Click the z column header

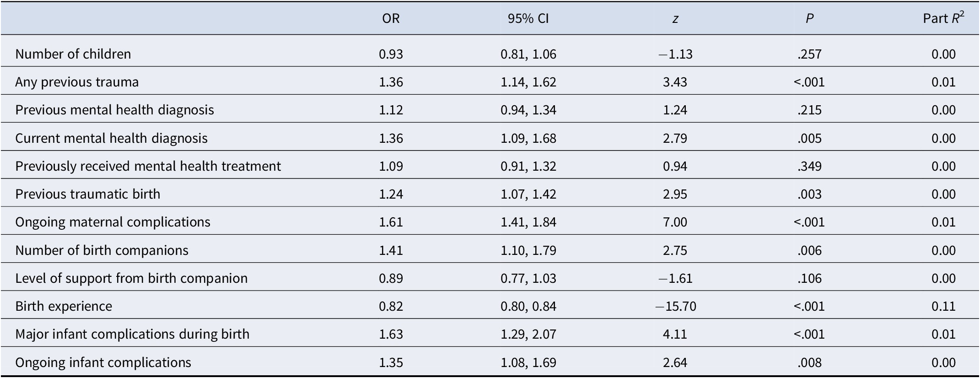click(675, 19)
